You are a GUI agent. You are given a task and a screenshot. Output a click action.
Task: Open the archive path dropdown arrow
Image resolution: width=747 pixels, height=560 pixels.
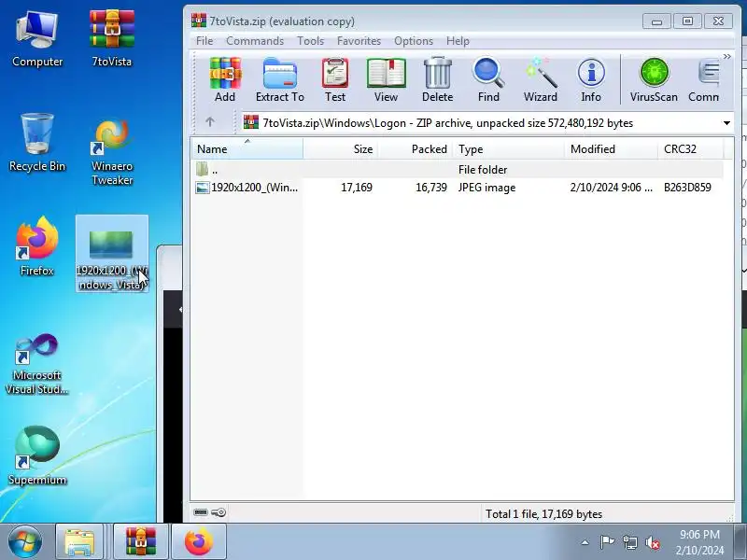tap(726, 123)
